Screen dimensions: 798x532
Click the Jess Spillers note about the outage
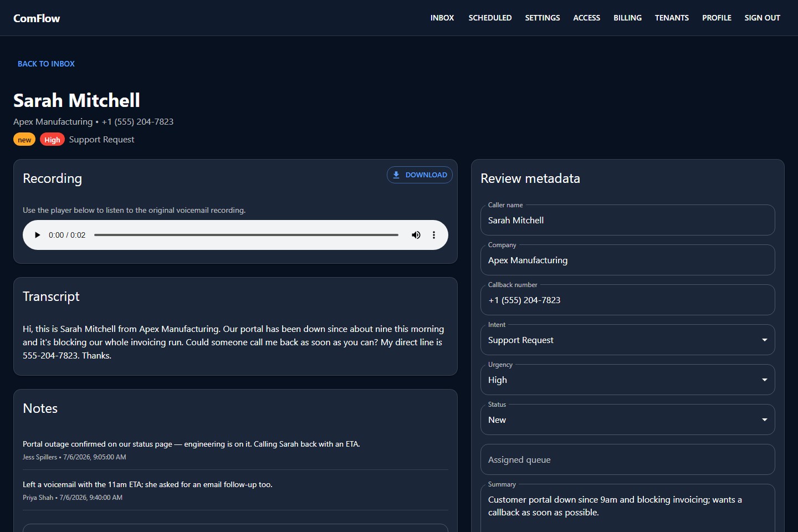click(191, 444)
